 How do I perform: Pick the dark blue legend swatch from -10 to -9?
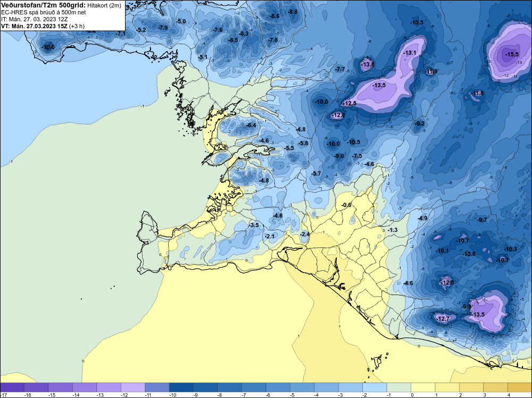pyautogui.click(x=181, y=387)
